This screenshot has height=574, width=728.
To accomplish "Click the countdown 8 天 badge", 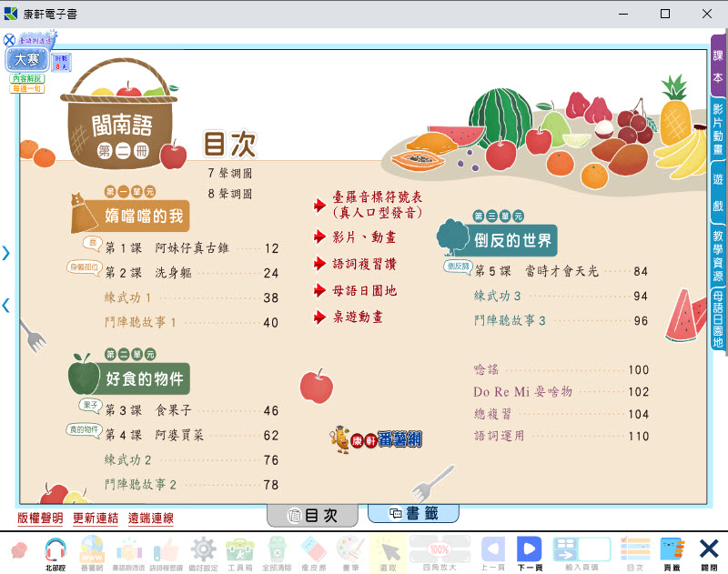I will [61, 63].
